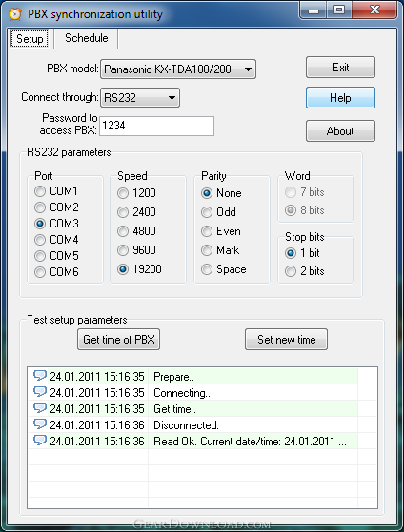Choose the 9600 speed option
Screen dimensions: 404x532
pyautogui.click(x=123, y=250)
